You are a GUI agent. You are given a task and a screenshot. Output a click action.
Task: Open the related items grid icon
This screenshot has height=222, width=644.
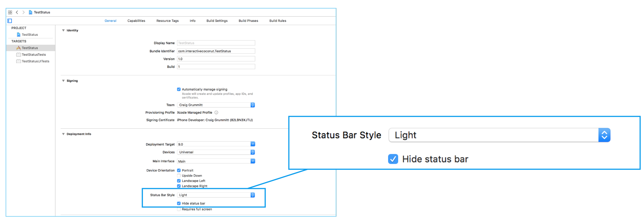point(10,12)
